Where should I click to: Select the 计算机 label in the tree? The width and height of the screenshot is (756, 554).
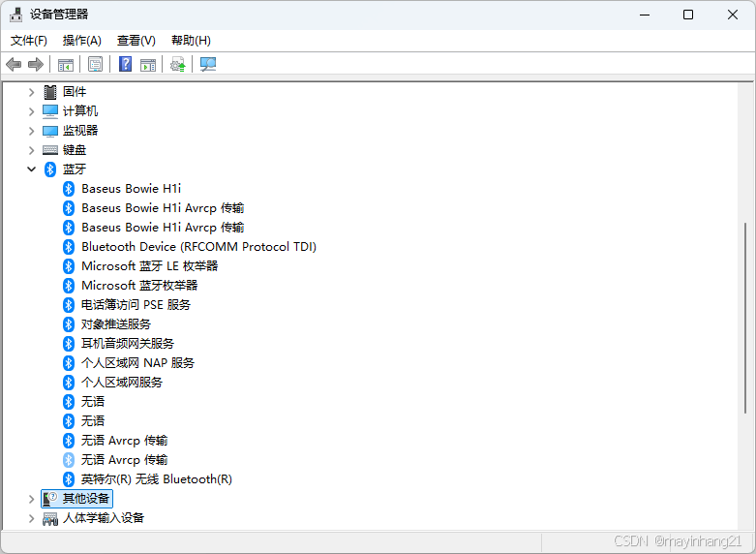[x=80, y=111]
